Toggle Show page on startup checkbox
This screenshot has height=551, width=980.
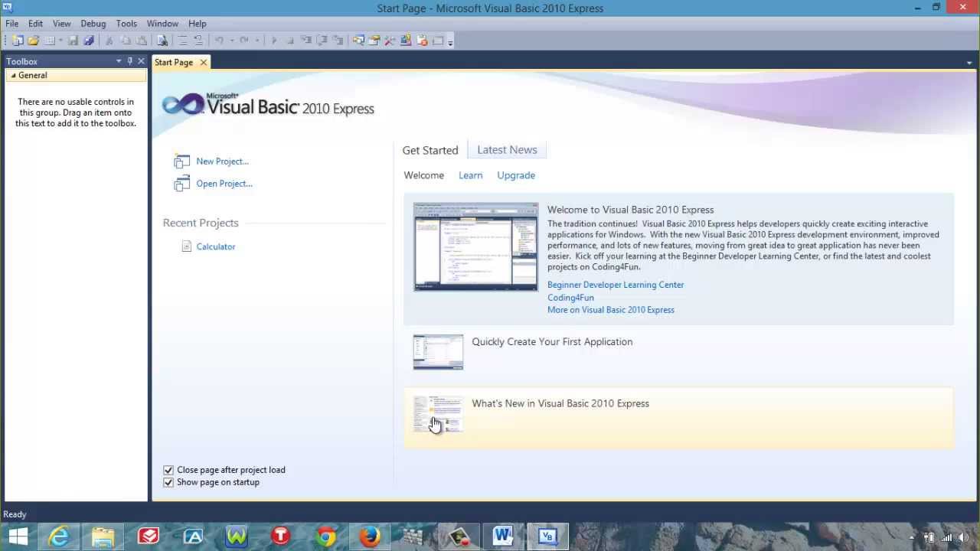coord(168,482)
